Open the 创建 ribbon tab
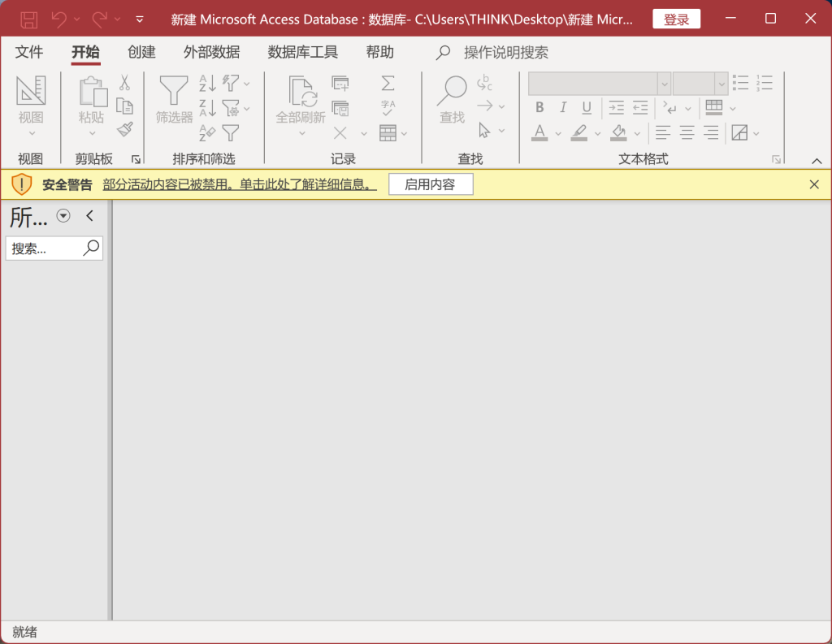Image resolution: width=832 pixels, height=644 pixels. pos(141,52)
